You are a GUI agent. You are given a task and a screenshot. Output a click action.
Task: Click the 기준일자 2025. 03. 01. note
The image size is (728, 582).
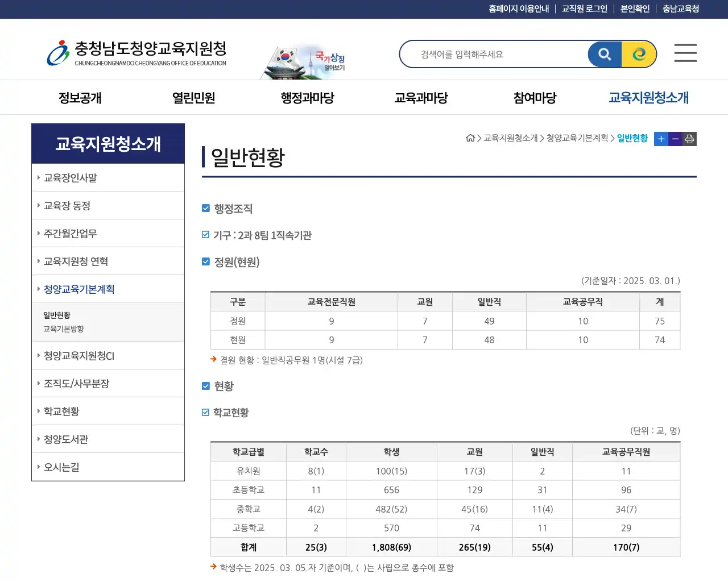point(631,281)
